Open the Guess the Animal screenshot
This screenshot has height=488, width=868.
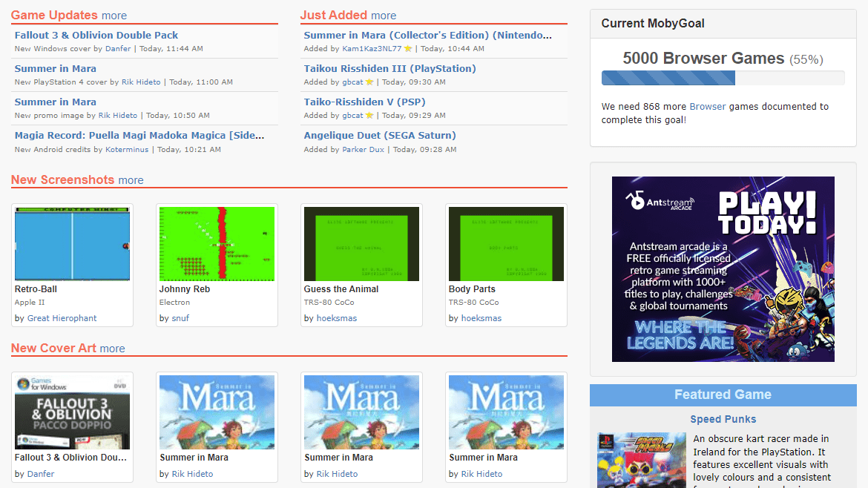361,243
